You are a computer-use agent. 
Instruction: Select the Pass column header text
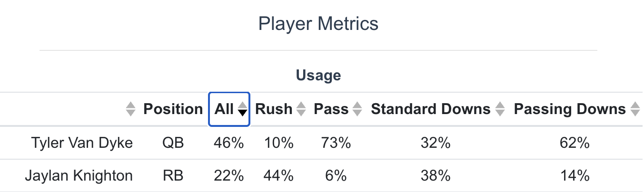click(x=331, y=109)
